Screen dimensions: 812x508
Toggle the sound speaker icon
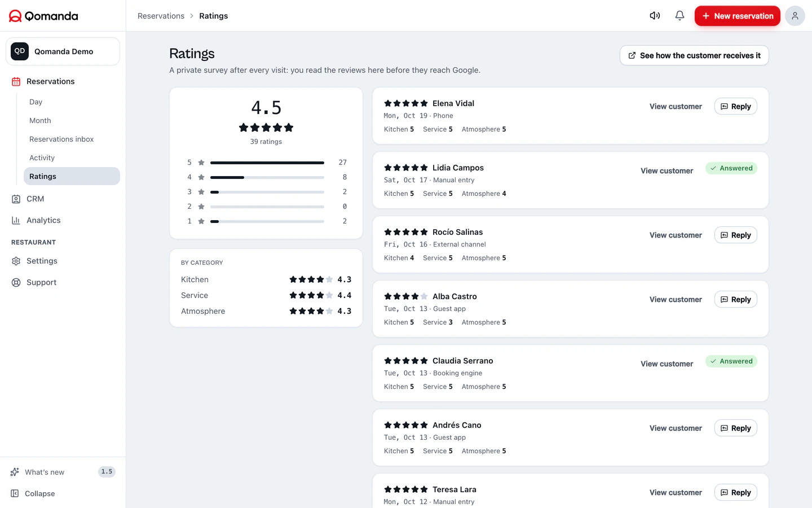pyautogui.click(x=655, y=16)
